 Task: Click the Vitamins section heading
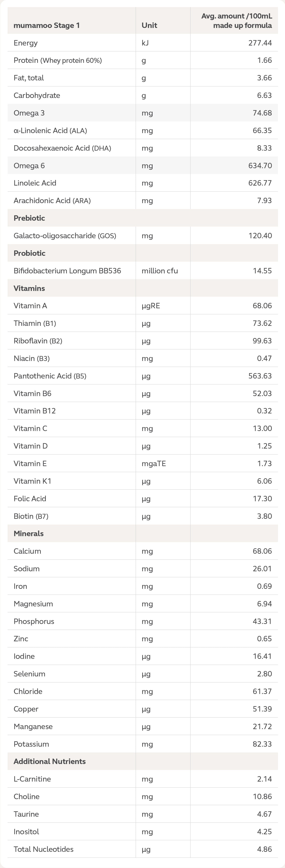coord(29,288)
